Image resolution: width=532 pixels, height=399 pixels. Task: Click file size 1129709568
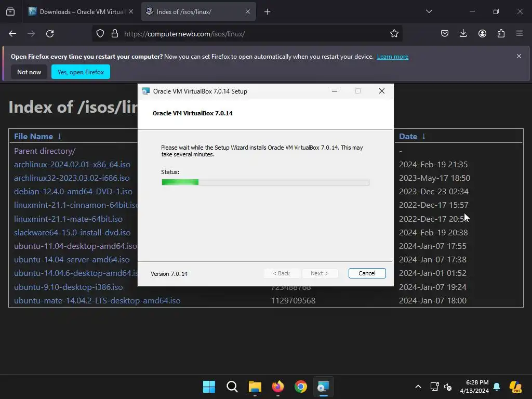(x=293, y=301)
